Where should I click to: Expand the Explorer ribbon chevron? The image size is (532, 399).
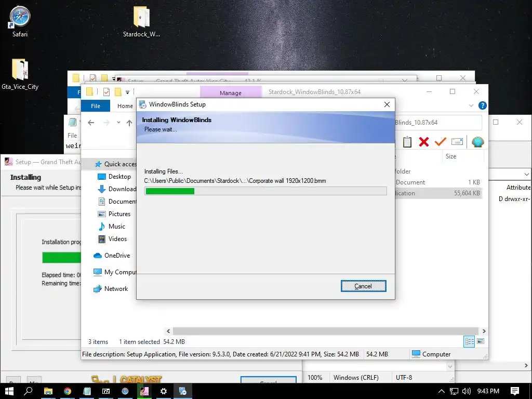coord(471,105)
